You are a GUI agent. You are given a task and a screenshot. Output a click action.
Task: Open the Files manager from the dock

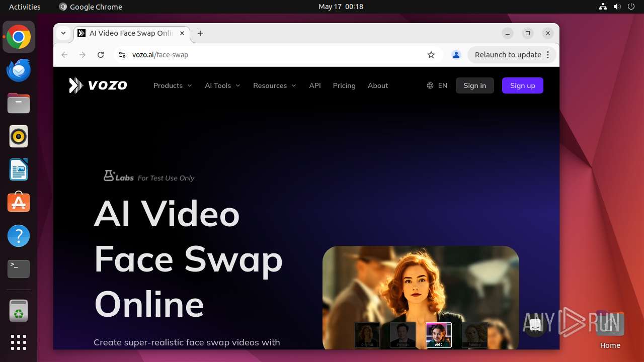[19, 103]
